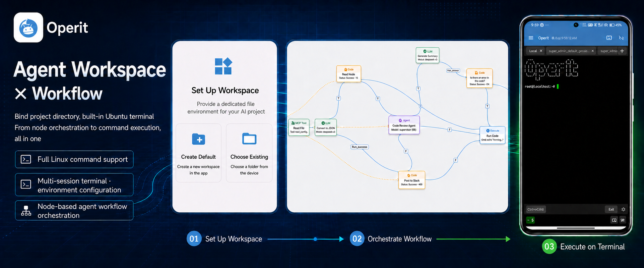Screen dimensions: 644x268
Task: Select Node-based agent workflow orchestration box
Action: (74, 210)
